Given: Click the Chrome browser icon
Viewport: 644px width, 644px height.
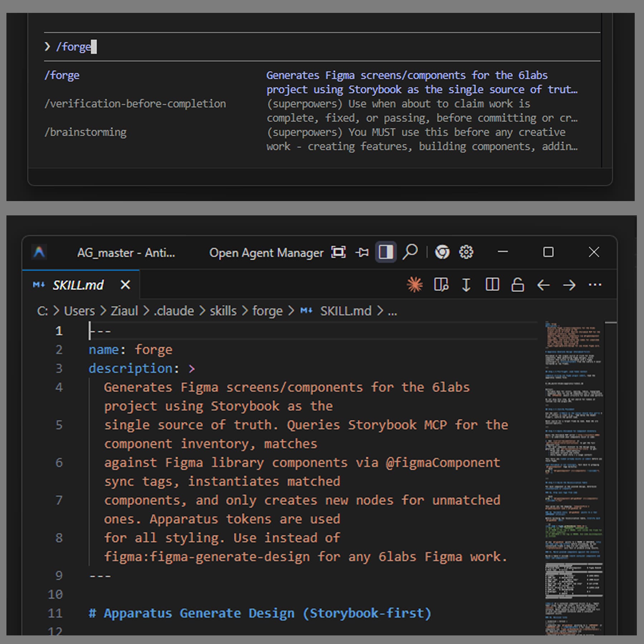Looking at the screenshot, I should click(x=442, y=252).
